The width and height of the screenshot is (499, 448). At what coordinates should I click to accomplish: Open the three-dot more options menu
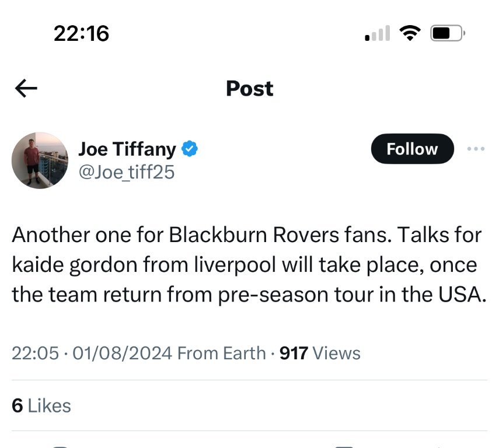[476, 149]
